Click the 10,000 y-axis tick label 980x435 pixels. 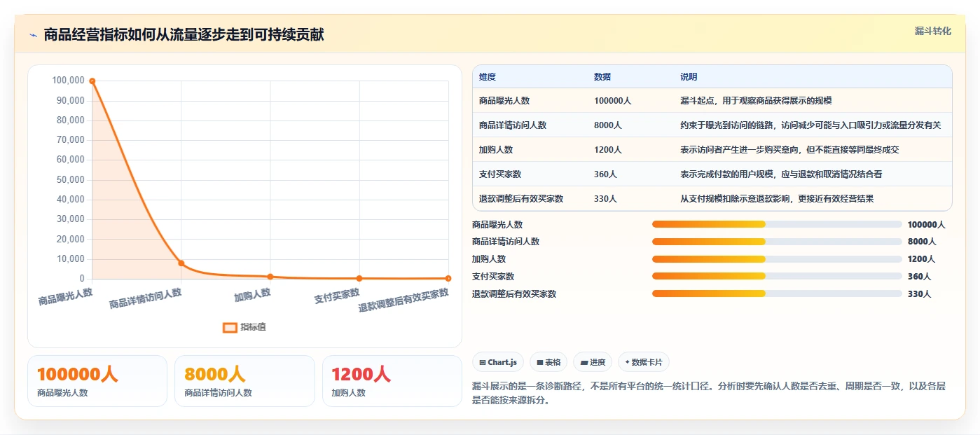point(70,259)
